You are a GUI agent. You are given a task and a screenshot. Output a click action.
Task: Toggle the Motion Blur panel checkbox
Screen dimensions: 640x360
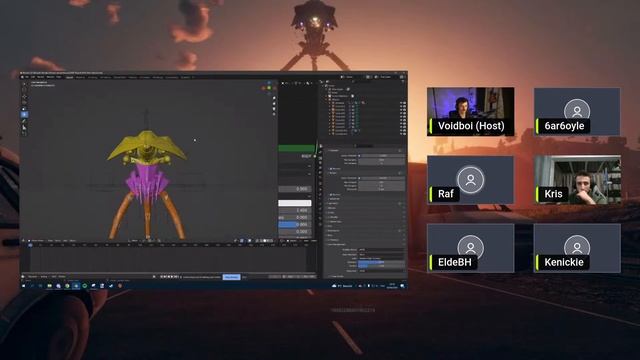point(329,222)
